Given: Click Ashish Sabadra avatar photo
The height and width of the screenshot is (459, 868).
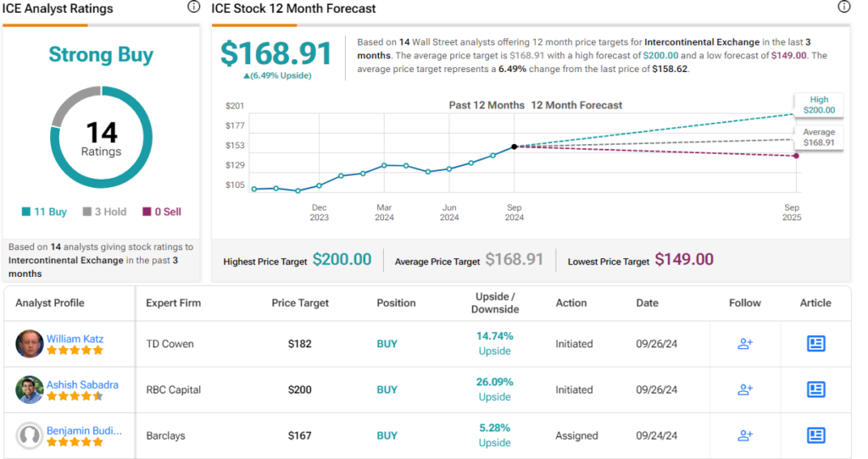Looking at the screenshot, I should pos(30,390).
